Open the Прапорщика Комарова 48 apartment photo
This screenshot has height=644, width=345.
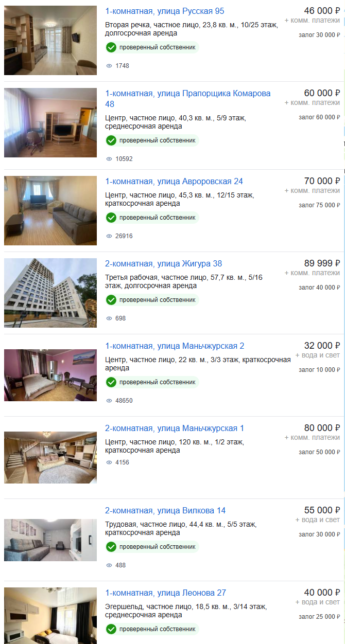coord(50,122)
